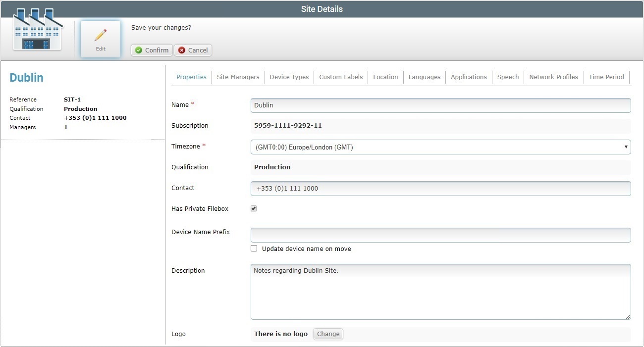Click the dropdown arrow on the Timezone selector
Image resolution: width=644 pixels, height=347 pixels.
pyautogui.click(x=626, y=147)
